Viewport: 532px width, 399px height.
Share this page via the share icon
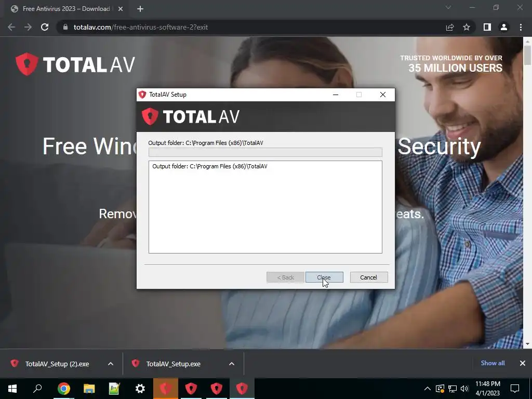click(x=450, y=27)
